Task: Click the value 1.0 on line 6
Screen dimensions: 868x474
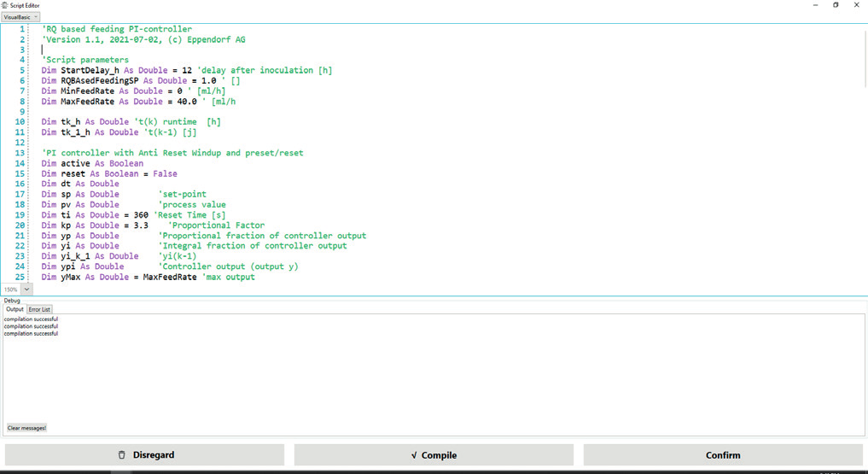Action: 209,81
